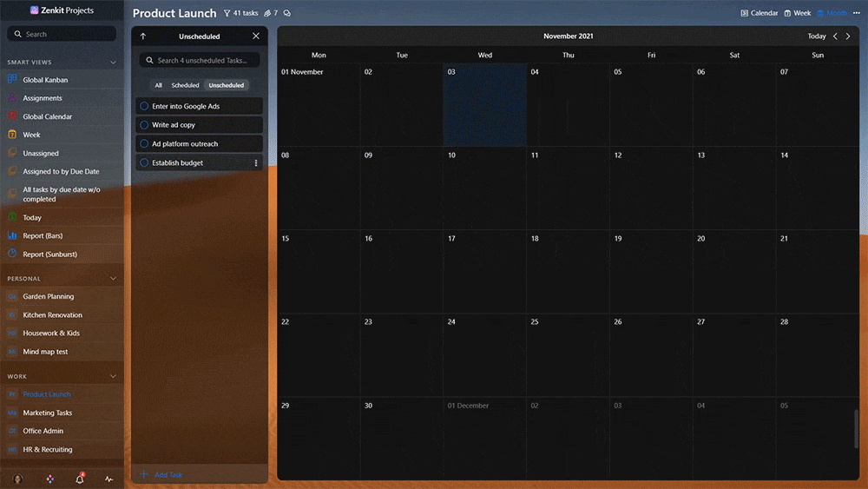This screenshot has width=868, height=489.
Task: Click Search 4 unscheduled Tasks field
Action: tap(200, 60)
